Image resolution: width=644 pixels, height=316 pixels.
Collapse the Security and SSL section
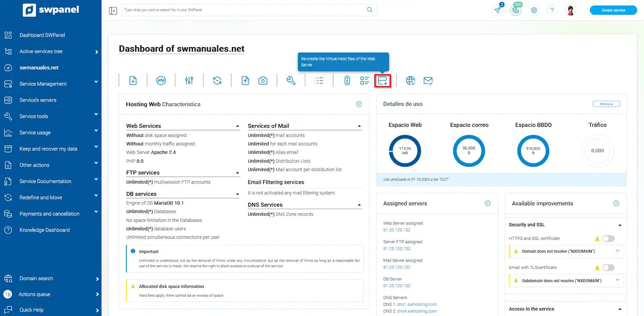[619, 225]
